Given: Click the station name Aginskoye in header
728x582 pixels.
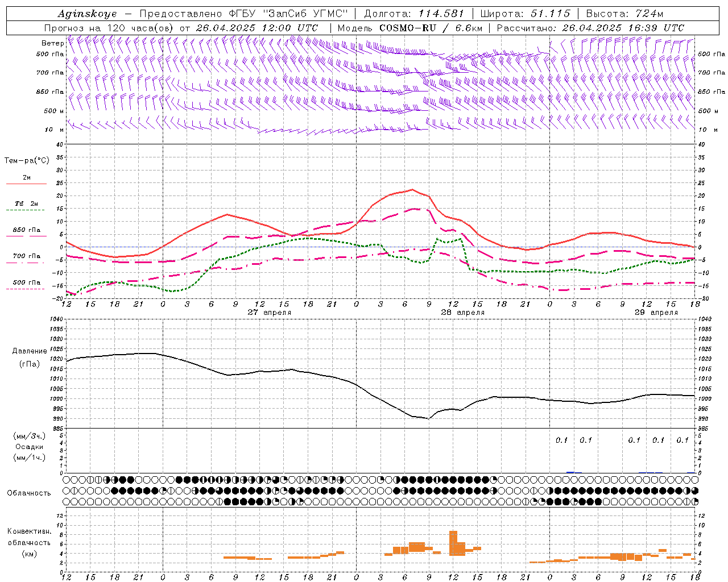Looking at the screenshot, I should [87, 14].
